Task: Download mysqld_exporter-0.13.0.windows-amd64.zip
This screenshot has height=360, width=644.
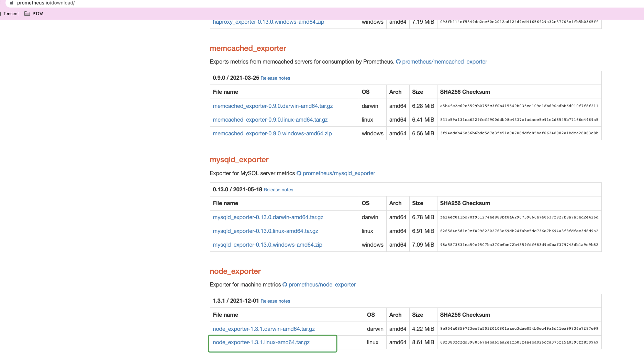Action: tap(267, 245)
